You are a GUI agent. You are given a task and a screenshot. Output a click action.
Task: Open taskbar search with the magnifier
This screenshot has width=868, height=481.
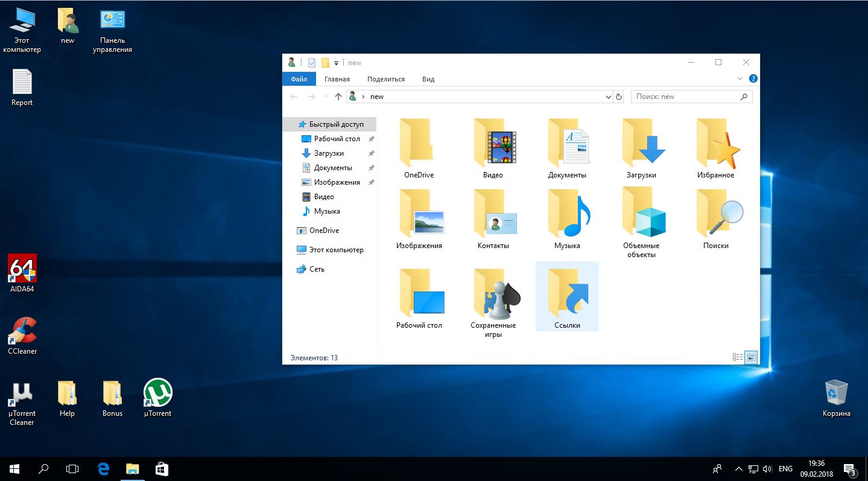point(43,469)
